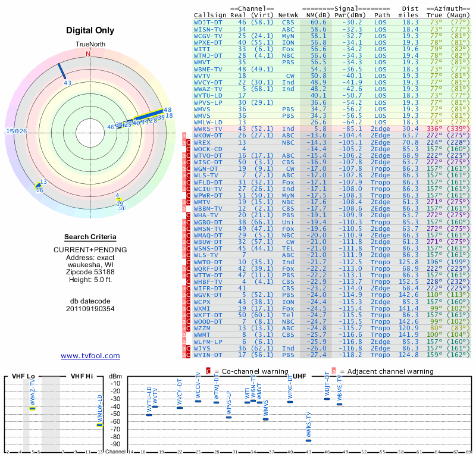Click the red co-channel warning legend icon

(x=208, y=371)
